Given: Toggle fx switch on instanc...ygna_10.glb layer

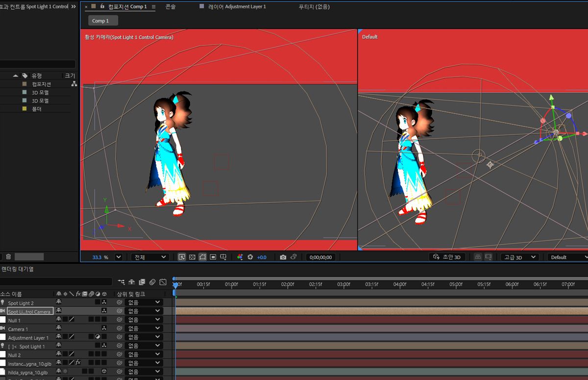Looking at the screenshot, I should [x=77, y=363].
